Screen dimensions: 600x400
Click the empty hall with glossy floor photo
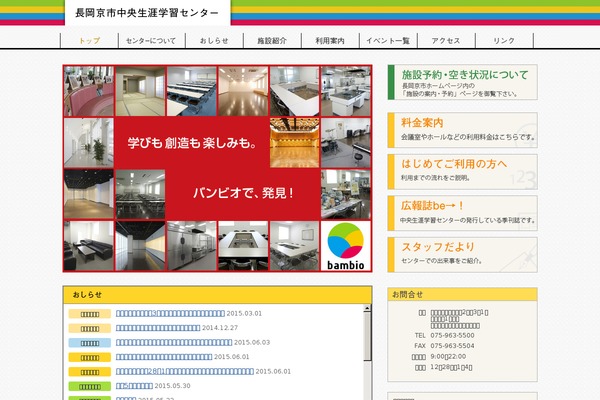click(x=243, y=91)
